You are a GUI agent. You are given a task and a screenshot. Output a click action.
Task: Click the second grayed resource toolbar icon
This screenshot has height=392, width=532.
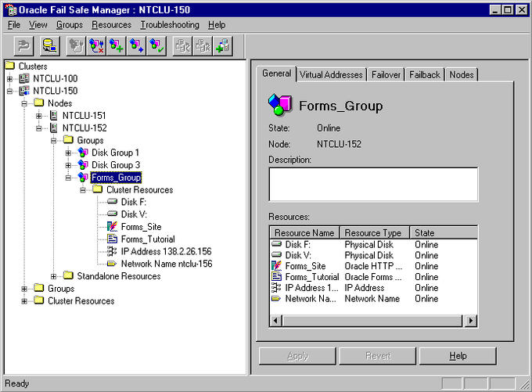[203, 46]
